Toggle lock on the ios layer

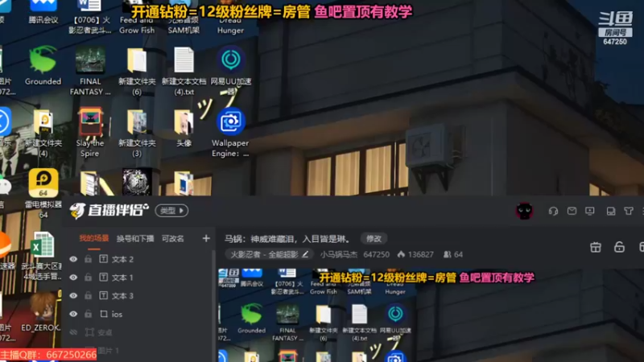point(88,314)
